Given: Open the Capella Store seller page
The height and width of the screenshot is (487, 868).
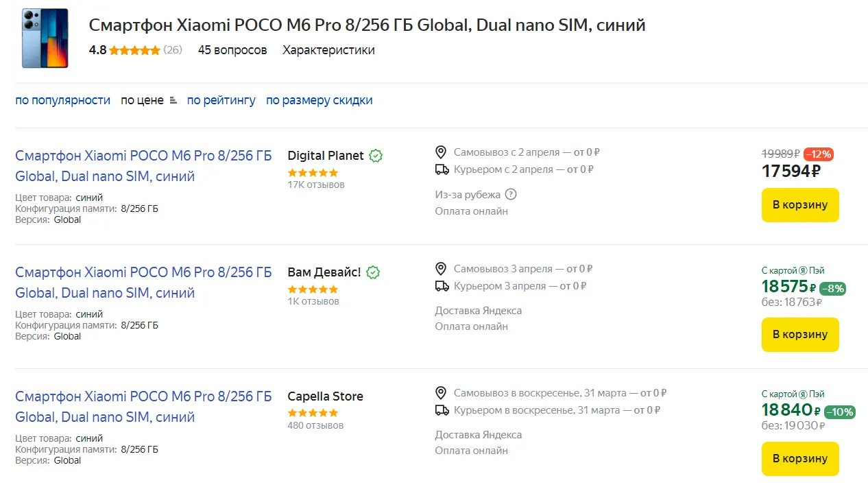Looking at the screenshot, I should click(x=325, y=396).
